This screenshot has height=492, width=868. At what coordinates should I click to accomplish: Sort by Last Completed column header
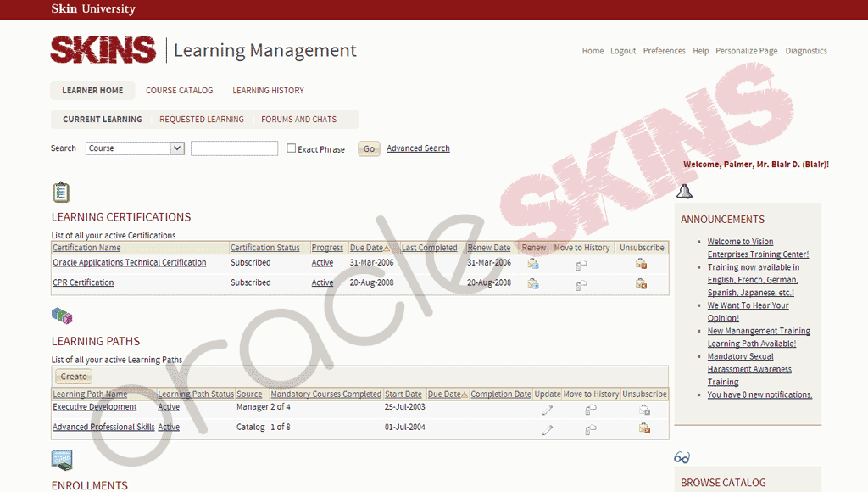pos(430,248)
